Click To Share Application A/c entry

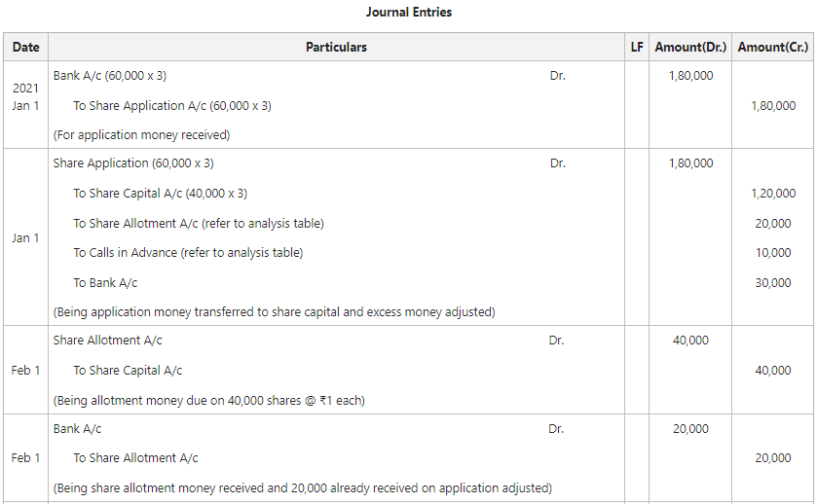pyautogui.click(x=172, y=105)
